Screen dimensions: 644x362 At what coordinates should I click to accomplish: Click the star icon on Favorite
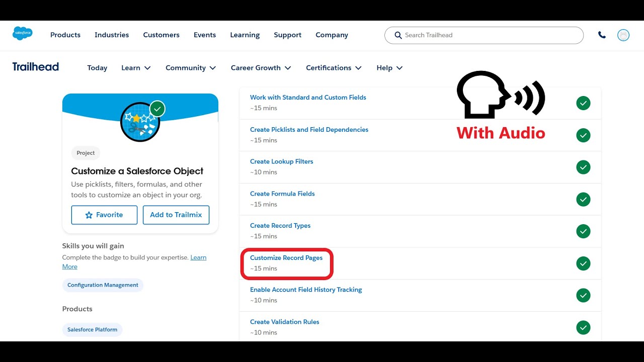coord(89,215)
